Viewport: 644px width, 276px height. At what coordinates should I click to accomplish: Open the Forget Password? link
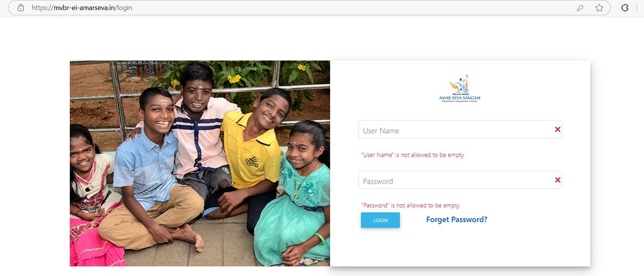click(x=457, y=220)
